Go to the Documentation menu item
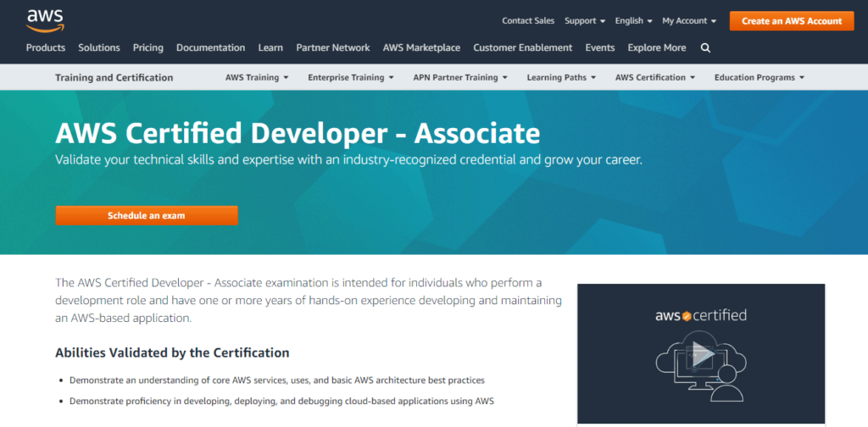The height and width of the screenshot is (427, 868). coord(210,48)
